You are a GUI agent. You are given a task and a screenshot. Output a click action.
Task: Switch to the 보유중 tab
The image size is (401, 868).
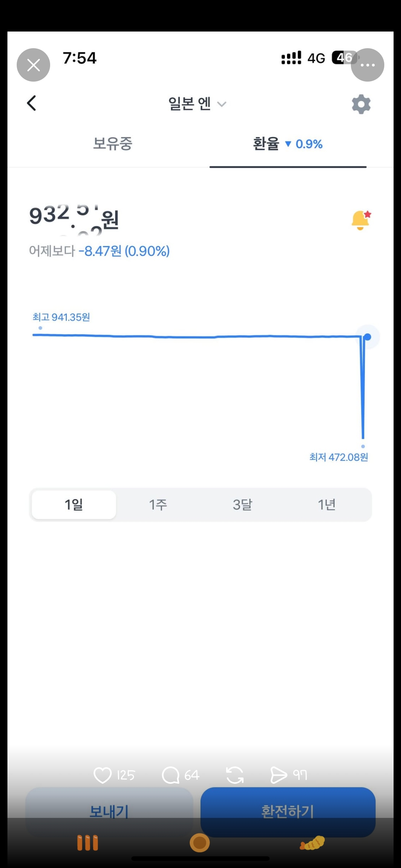[x=113, y=144]
